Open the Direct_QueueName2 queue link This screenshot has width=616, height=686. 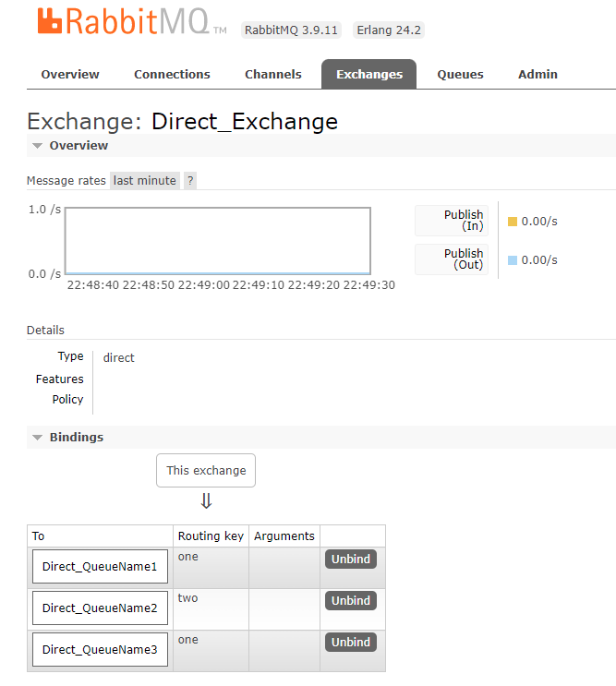click(x=100, y=608)
